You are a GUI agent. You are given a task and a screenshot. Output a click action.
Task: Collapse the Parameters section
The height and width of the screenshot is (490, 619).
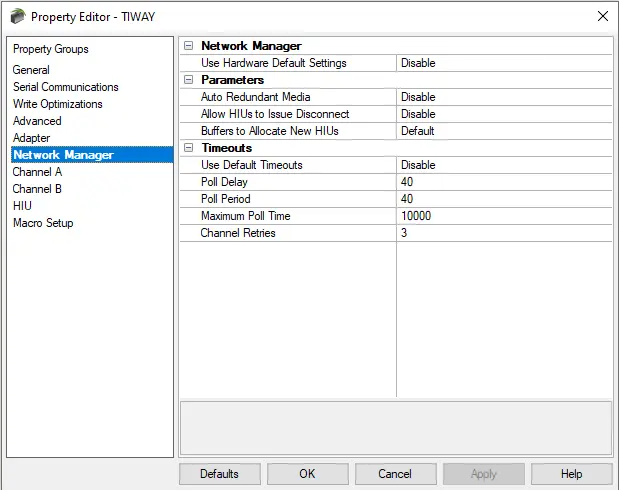pos(189,80)
